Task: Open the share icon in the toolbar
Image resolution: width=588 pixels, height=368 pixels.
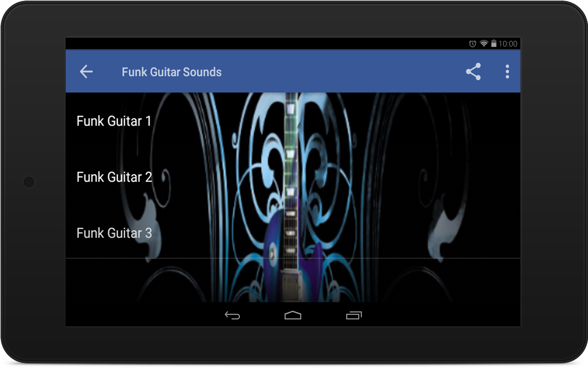Action: coord(473,71)
